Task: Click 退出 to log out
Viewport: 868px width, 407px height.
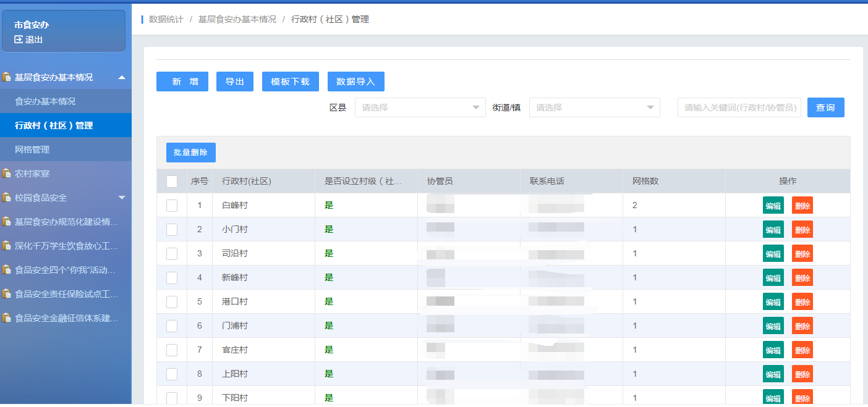Action: [x=34, y=40]
